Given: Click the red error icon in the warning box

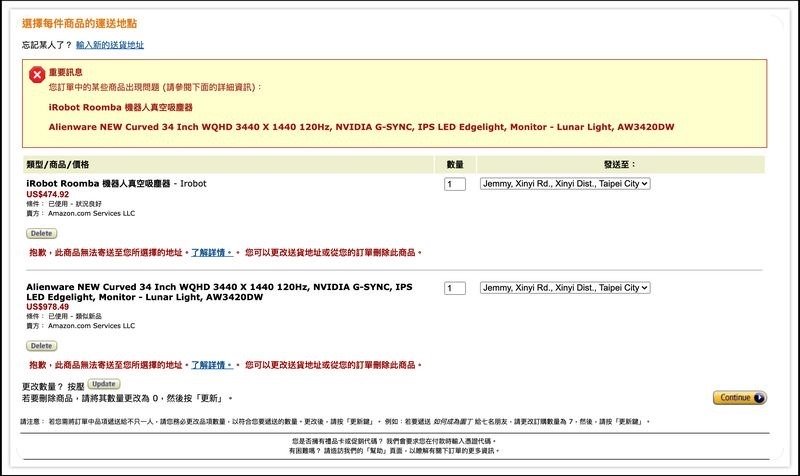Looking at the screenshot, I should coord(37,75).
